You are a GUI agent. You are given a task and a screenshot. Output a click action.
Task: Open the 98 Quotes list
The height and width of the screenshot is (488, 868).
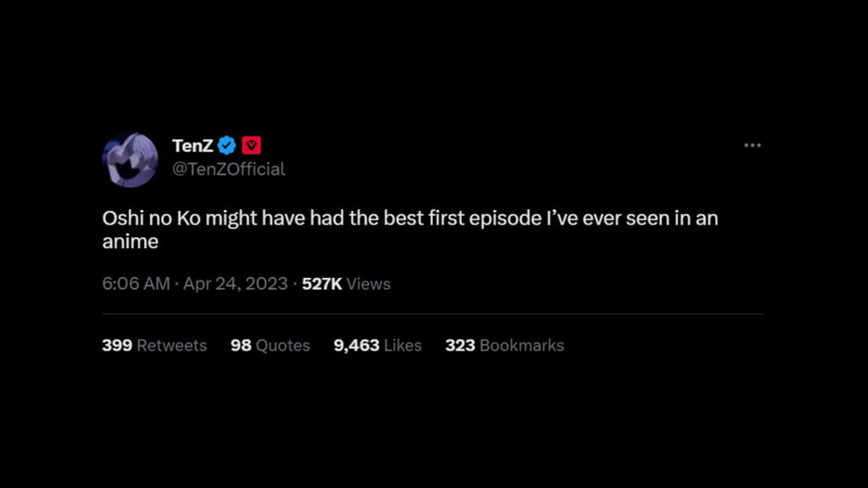pyautogui.click(x=270, y=346)
